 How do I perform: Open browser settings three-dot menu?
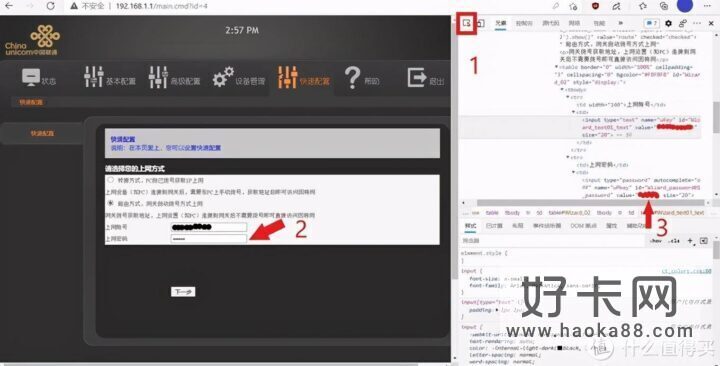coord(708,6)
